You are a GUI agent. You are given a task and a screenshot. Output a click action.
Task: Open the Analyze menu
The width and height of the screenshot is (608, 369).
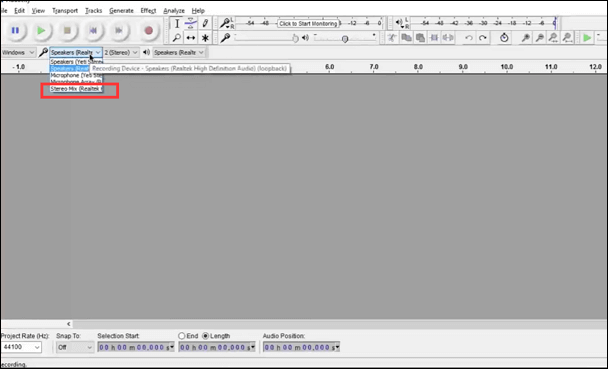tap(174, 10)
